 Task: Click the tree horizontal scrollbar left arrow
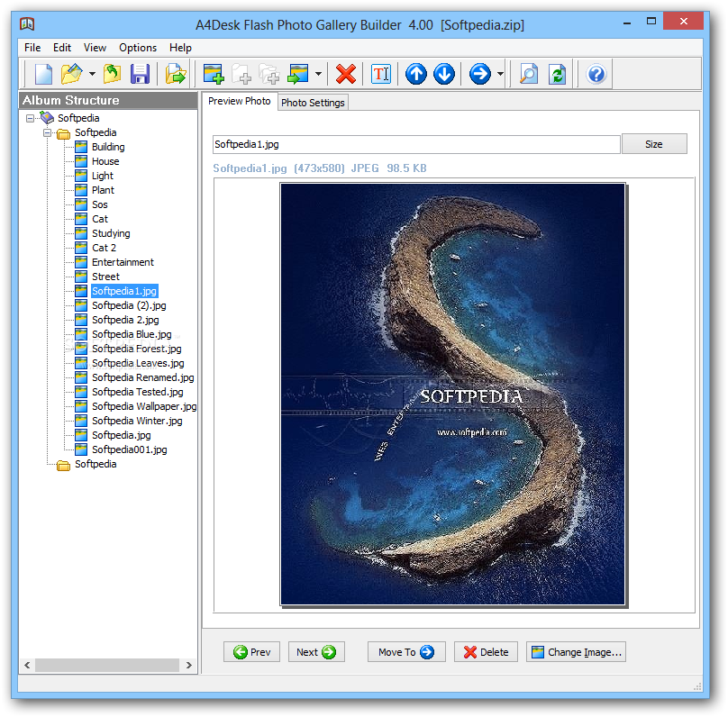click(x=27, y=665)
